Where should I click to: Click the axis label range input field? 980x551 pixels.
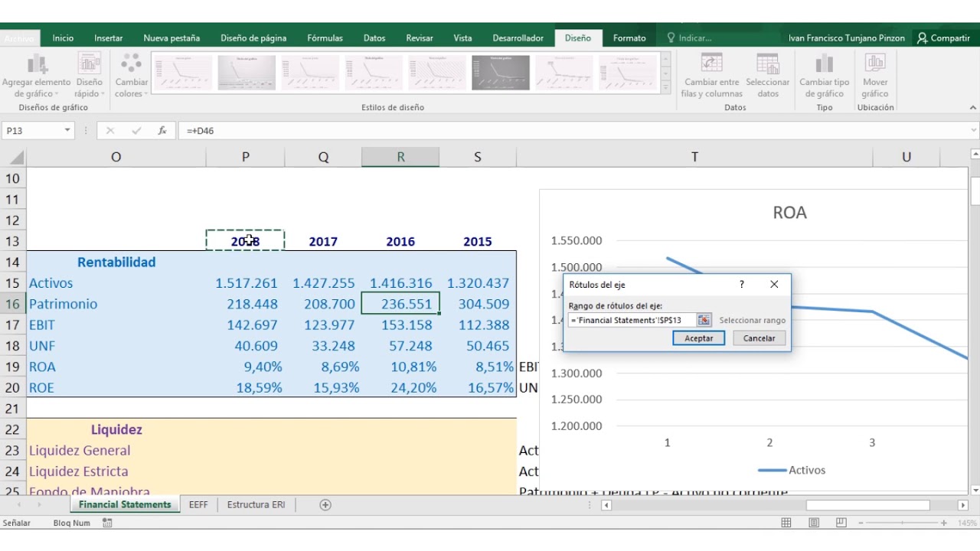pyautogui.click(x=632, y=320)
